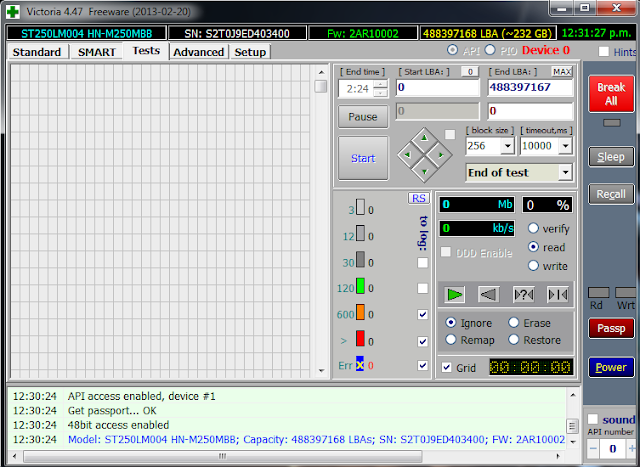Toggle log checkbox for Err blocks
Screen dimensions: 640x467
point(422,365)
